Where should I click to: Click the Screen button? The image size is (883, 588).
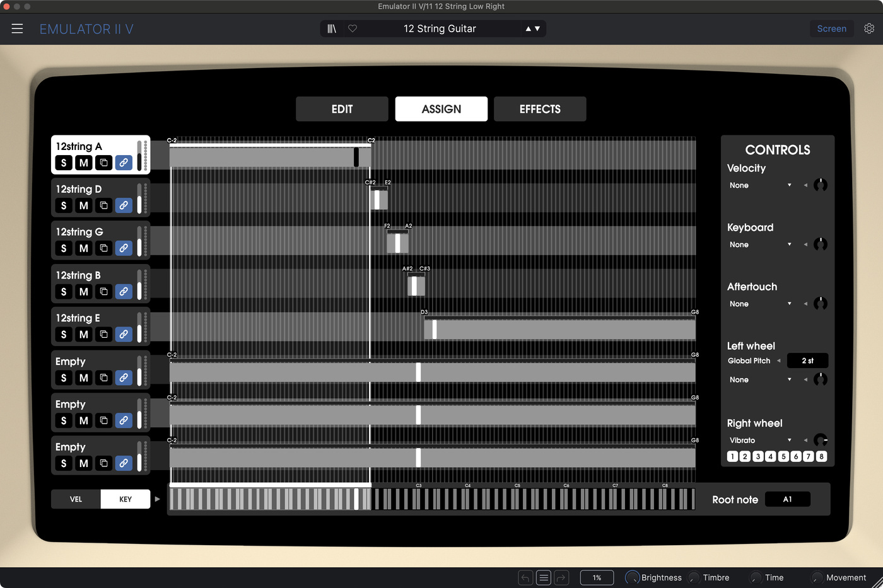(x=831, y=28)
